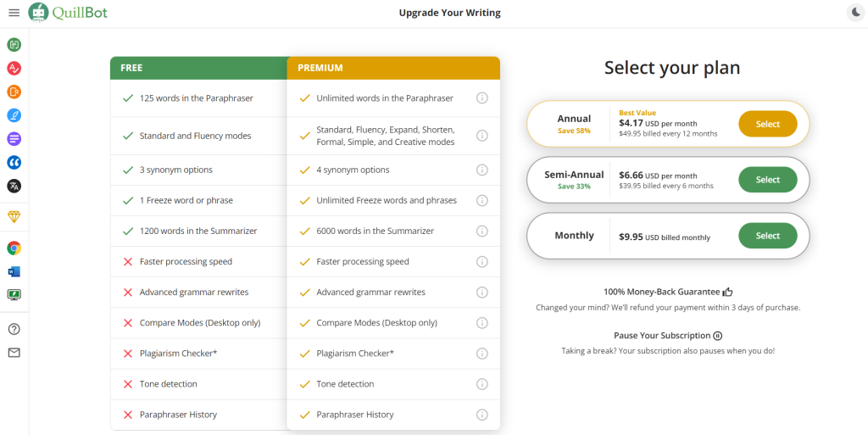Show info for Premium Plagiarism Checker
Screen dimensions: 868x435
pyautogui.click(x=482, y=353)
